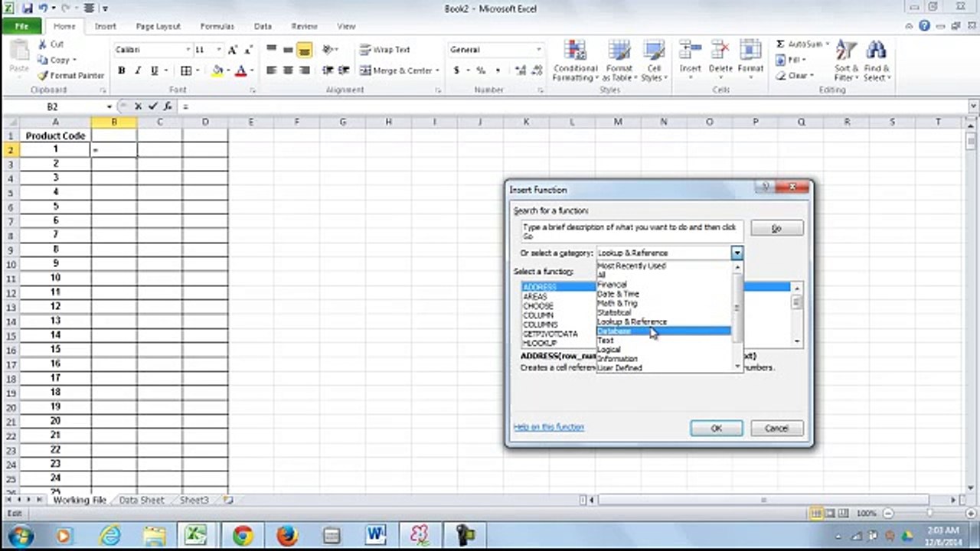Open the General number format dropdown
980x551 pixels.
[x=539, y=50]
